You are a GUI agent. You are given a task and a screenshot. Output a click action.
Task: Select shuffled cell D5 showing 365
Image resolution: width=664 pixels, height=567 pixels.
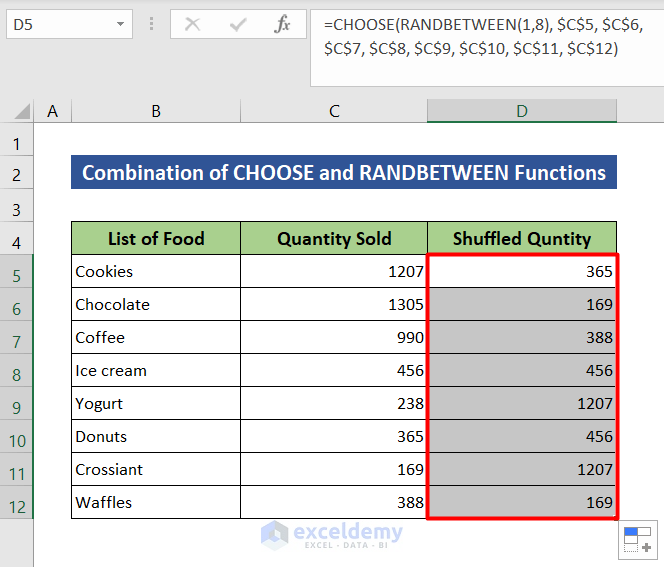[522, 271]
